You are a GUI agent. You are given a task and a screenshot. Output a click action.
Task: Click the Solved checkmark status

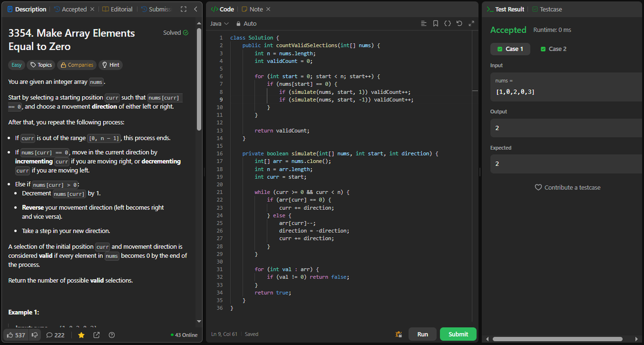(x=175, y=33)
